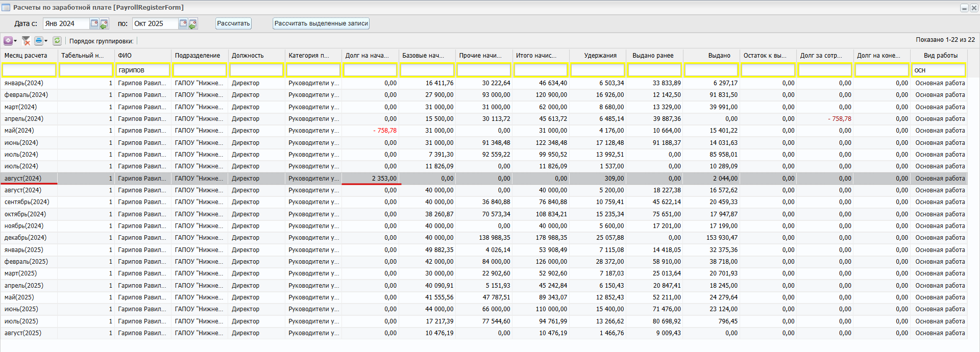Clear filters with the crossed funnel icon

pyautogui.click(x=26, y=41)
